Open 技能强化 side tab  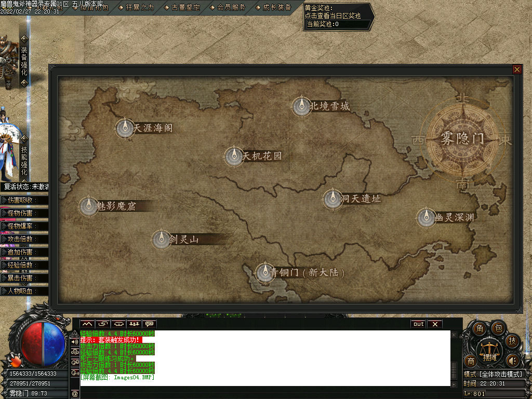[x=24, y=161]
